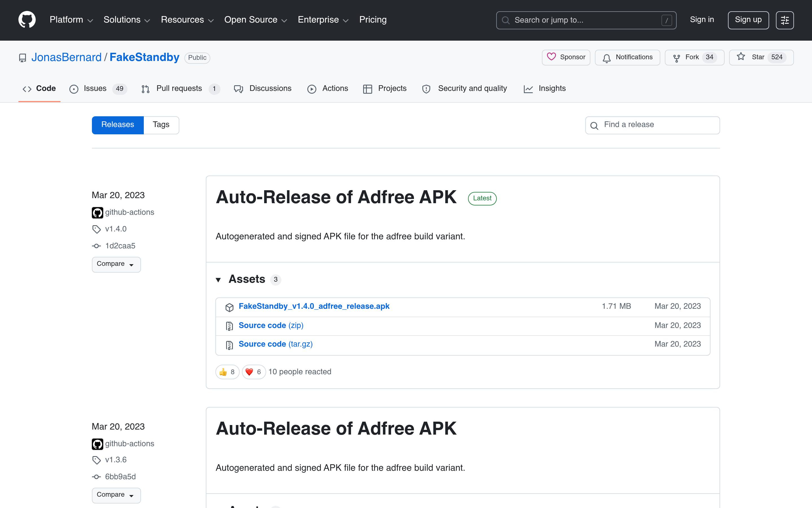Viewport: 812px width, 508px height.
Task: Open the v1.4.0 tag link
Action: pos(116,229)
